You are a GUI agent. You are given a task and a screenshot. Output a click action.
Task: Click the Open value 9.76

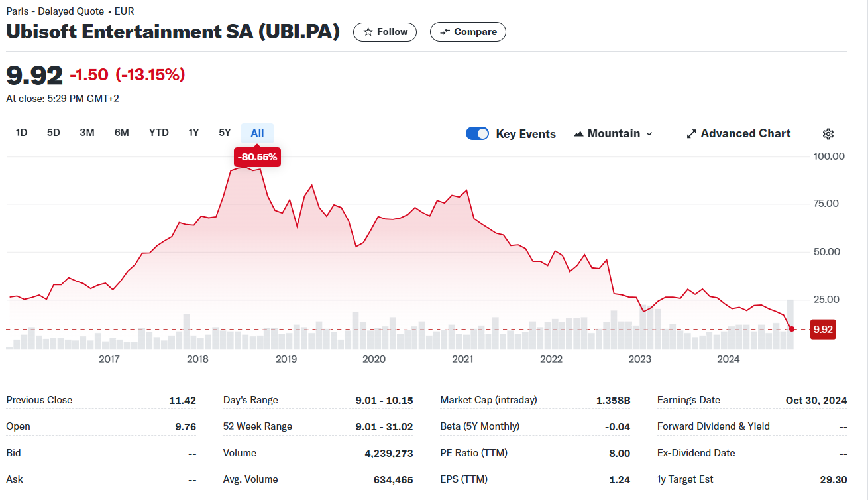tap(186, 426)
